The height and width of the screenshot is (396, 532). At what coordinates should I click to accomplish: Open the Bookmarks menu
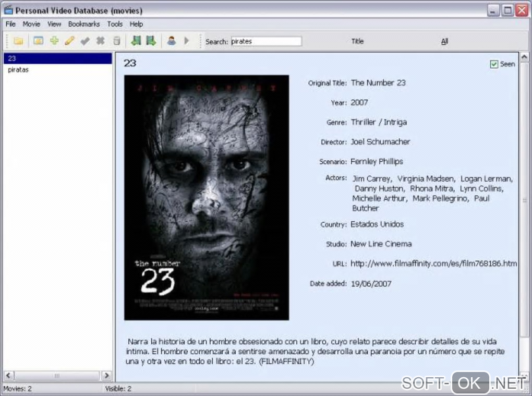[x=84, y=24]
